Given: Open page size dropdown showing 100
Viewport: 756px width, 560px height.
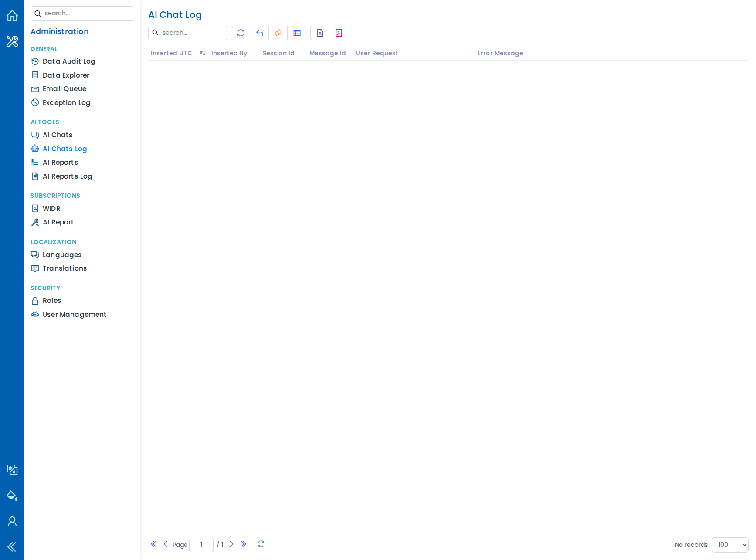Looking at the screenshot, I should (x=730, y=545).
